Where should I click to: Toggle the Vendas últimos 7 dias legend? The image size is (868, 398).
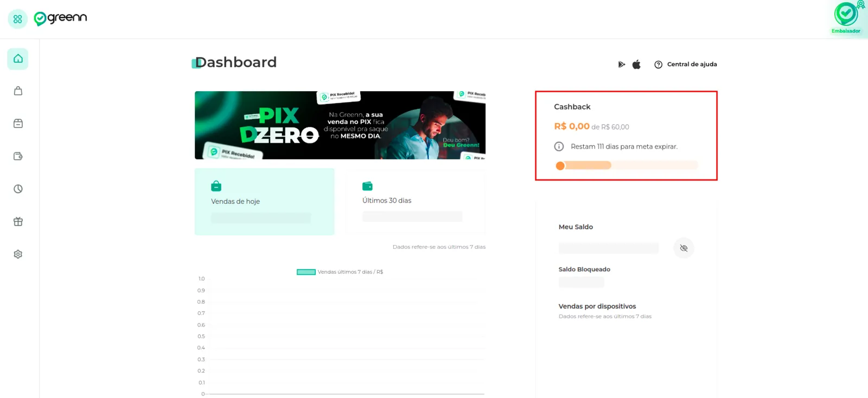[x=340, y=272]
